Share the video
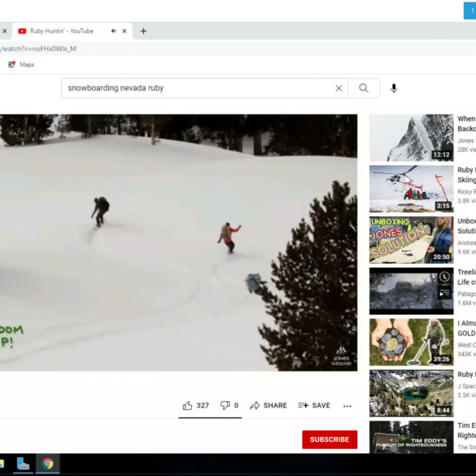476x476 pixels. click(x=269, y=405)
